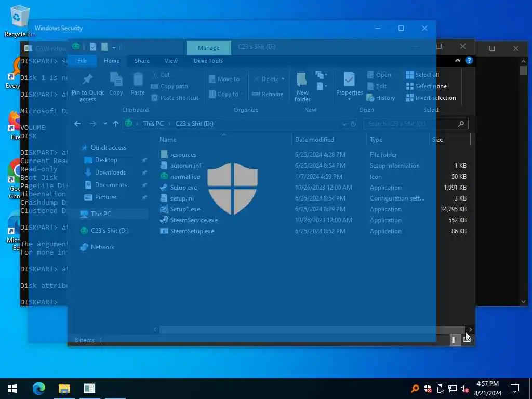Screen dimensions: 532x399
Task: Open File Explorer from the taskbar
Action: (64, 389)
